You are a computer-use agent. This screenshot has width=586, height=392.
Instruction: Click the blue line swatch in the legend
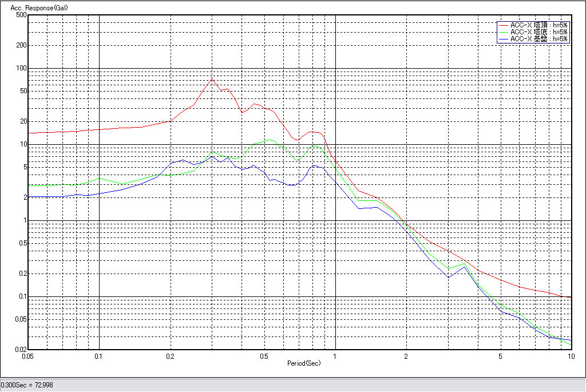[x=504, y=39]
